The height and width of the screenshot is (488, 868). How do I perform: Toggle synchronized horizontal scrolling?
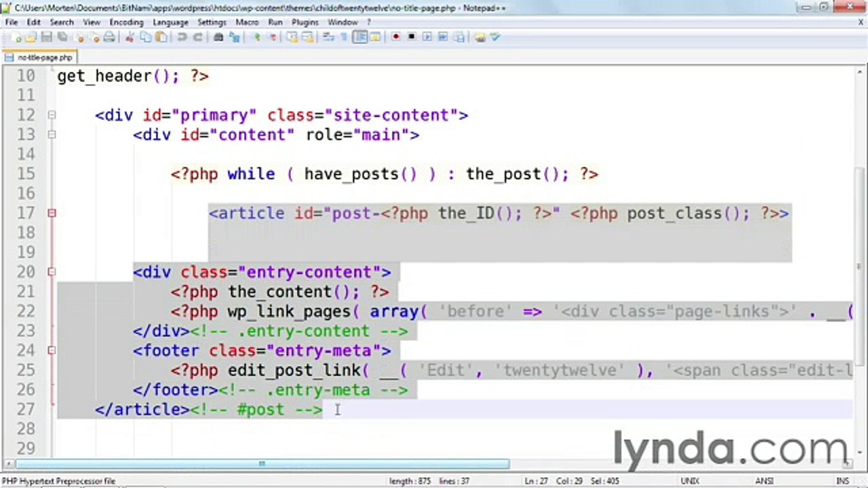(x=308, y=37)
